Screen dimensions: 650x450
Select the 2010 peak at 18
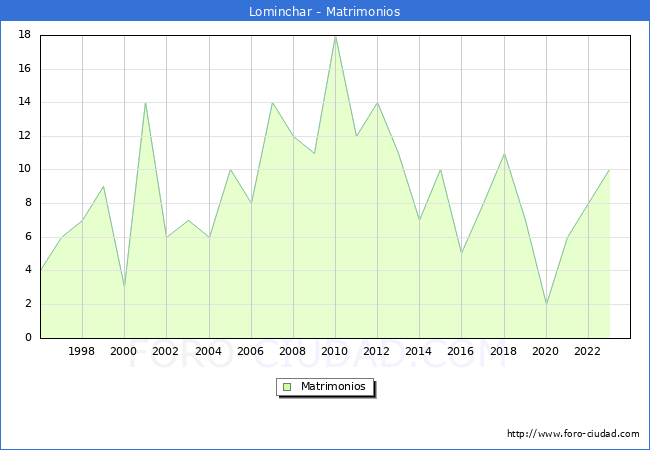pos(335,36)
